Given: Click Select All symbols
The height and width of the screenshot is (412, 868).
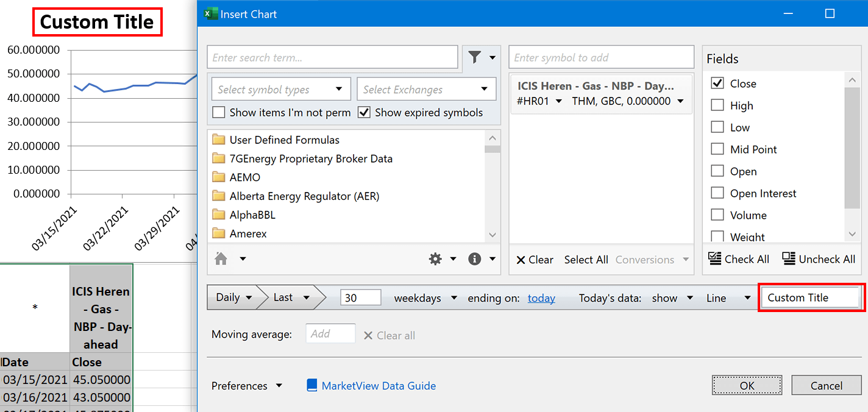Looking at the screenshot, I should (586, 260).
